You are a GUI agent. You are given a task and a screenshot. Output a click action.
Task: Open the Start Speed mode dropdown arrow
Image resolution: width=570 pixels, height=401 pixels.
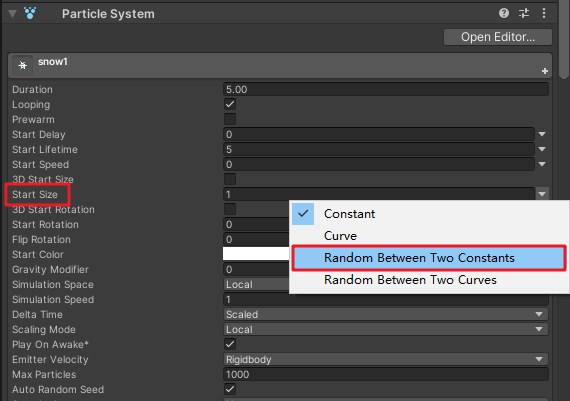542,164
